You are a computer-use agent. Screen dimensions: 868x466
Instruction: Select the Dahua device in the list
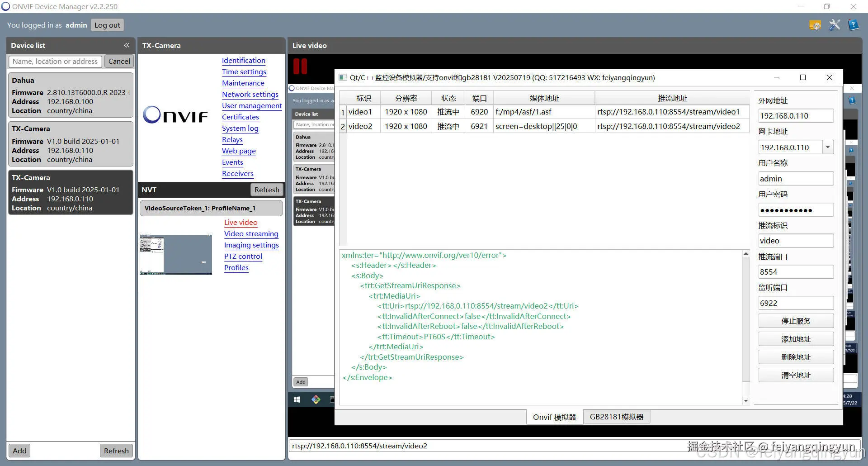(71, 95)
